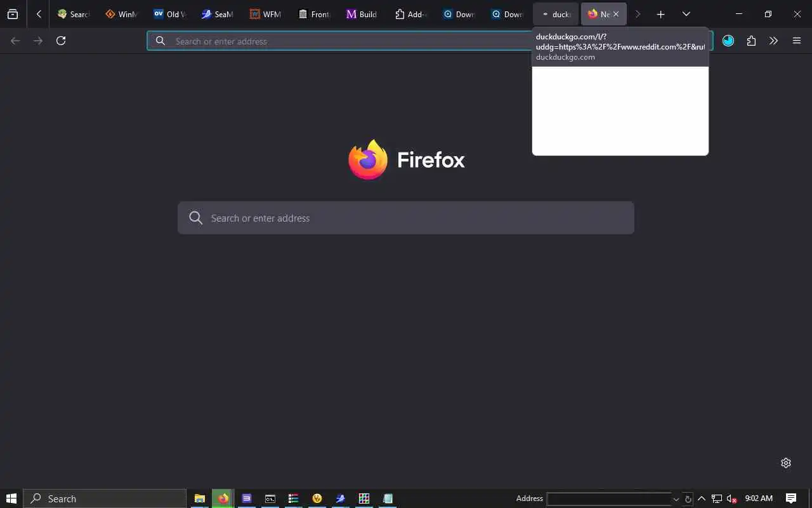This screenshot has width=812, height=508.
Task: Expand the taskbar Address dropdown arrow
Action: coord(676,499)
